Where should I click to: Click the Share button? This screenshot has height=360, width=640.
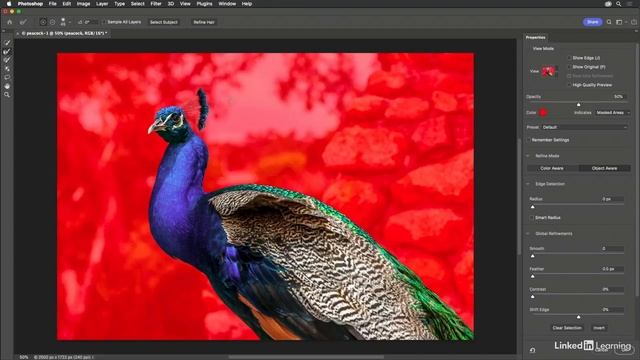tap(592, 22)
